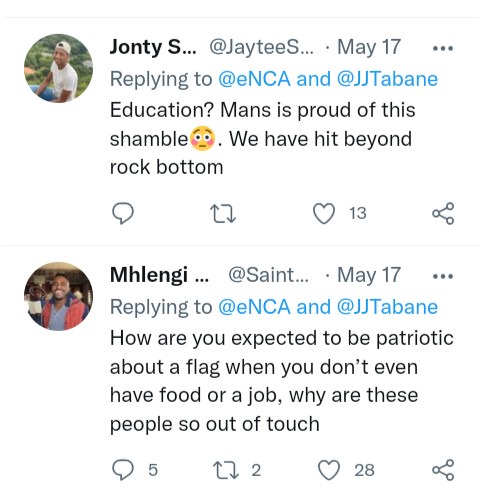Open the tweet text about being patriotic

click(x=282, y=381)
